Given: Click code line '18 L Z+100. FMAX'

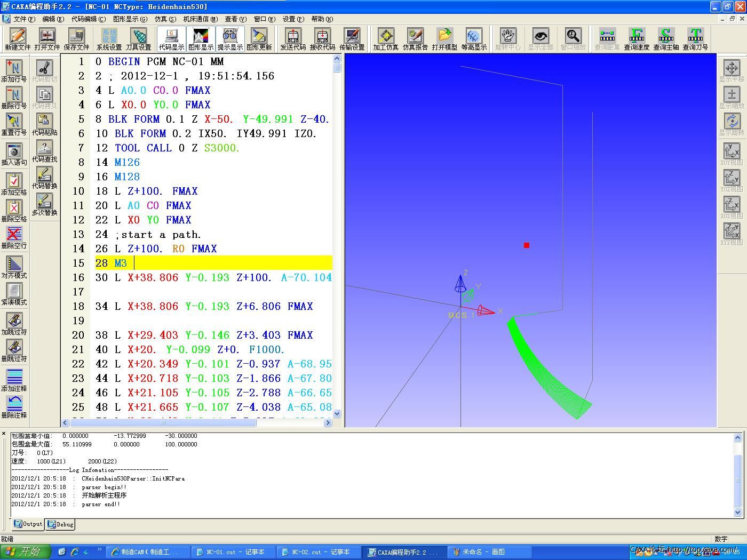Looking at the screenshot, I should (146, 191).
